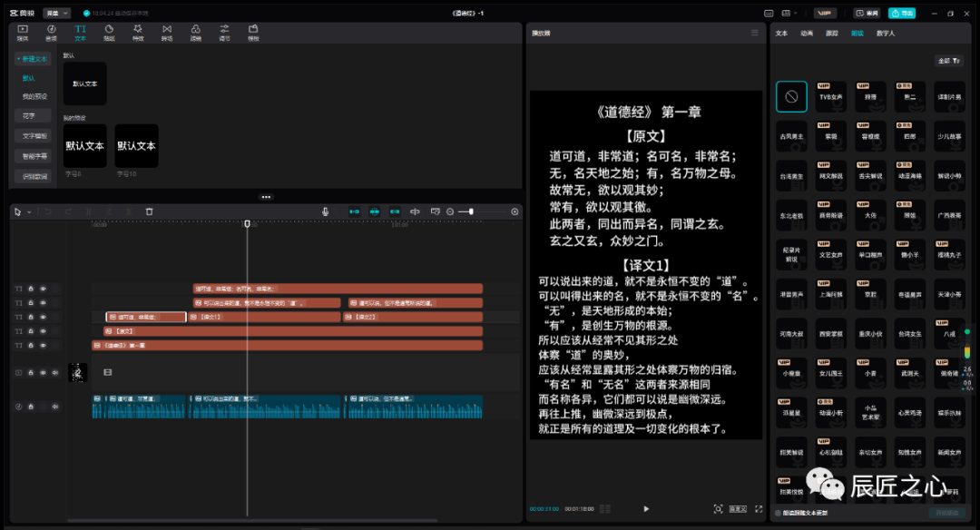Hide the 【原文】 text track with eye icon

(43, 331)
